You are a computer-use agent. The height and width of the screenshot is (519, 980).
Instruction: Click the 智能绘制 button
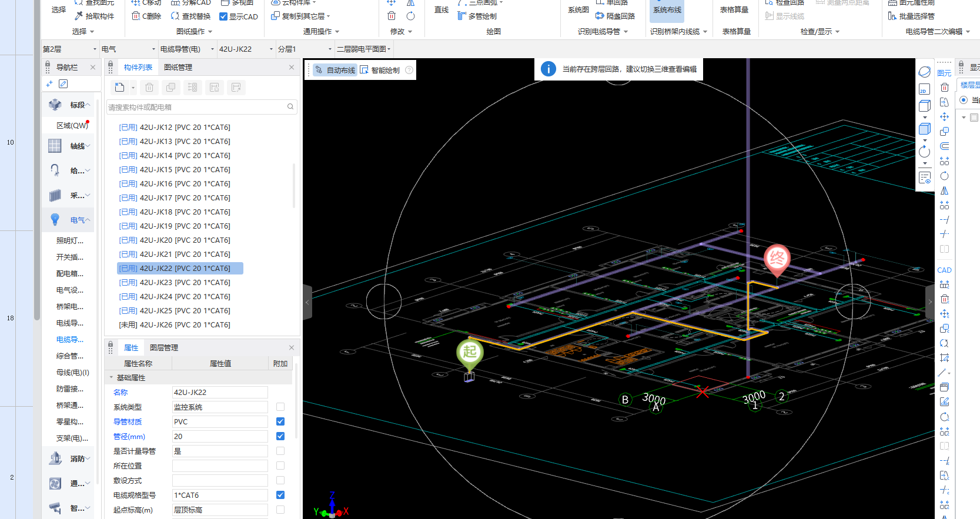(380, 70)
